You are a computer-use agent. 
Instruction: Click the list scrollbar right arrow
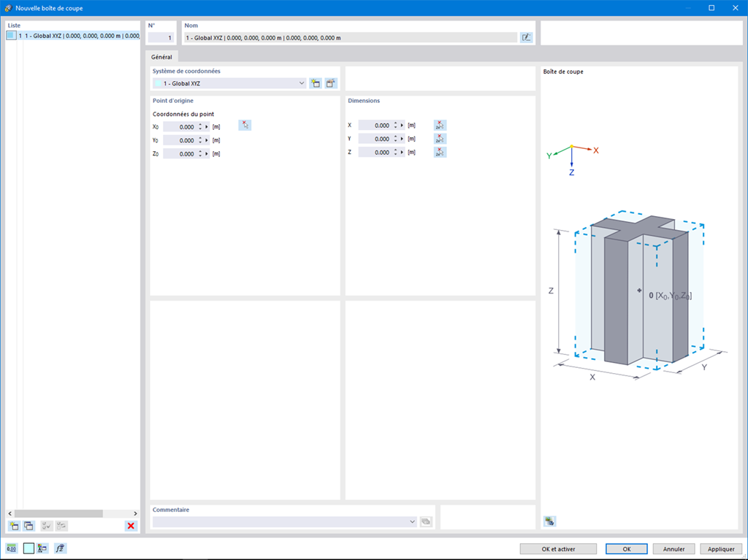point(135,513)
